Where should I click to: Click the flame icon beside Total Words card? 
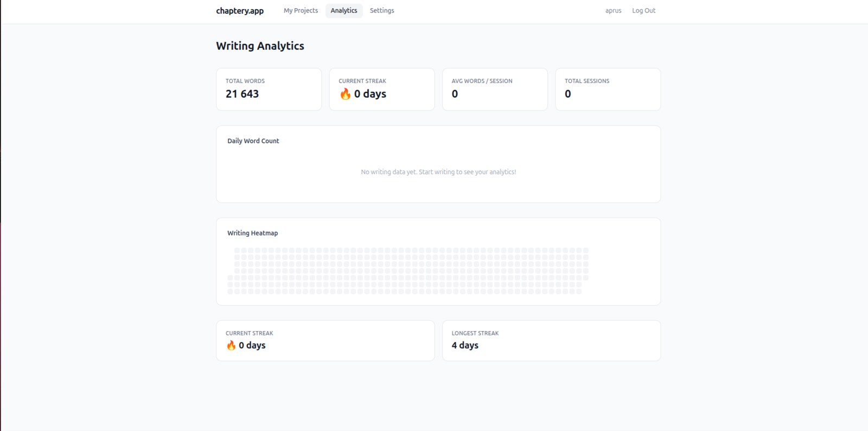click(x=345, y=94)
